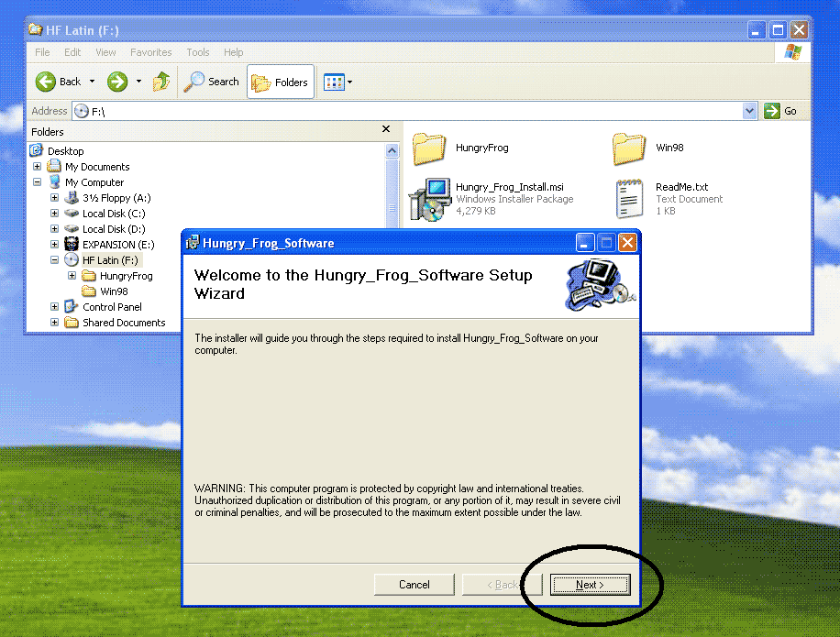Click Cancel in the setup wizard

pos(414,585)
